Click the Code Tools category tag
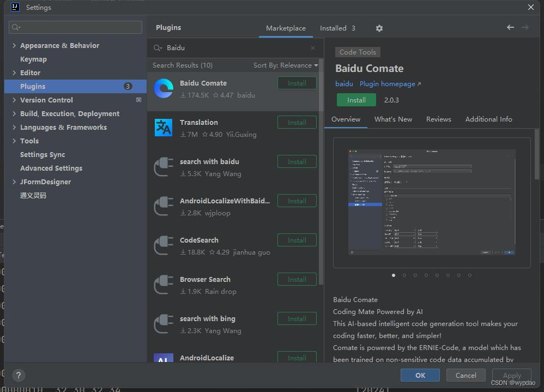The height and width of the screenshot is (392, 544). [x=358, y=52]
